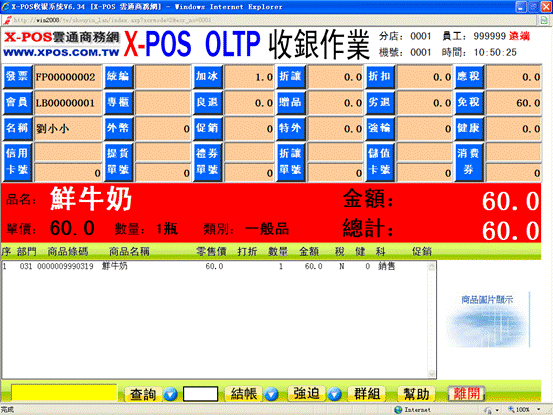Open the dropdown arrow next to 查詢

tap(170, 394)
